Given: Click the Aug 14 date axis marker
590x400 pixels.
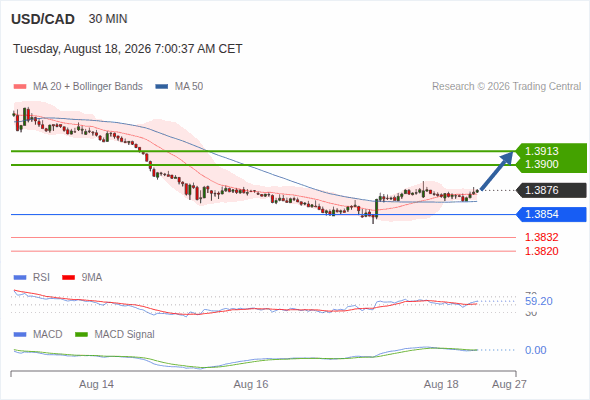Looking at the screenshot, I should (96, 384).
